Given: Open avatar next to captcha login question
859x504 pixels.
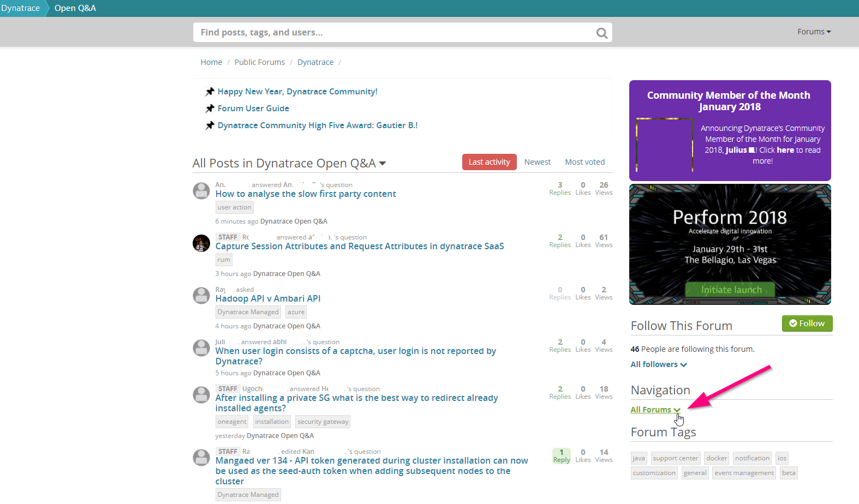Looking at the screenshot, I should pyautogui.click(x=201, y=348).
